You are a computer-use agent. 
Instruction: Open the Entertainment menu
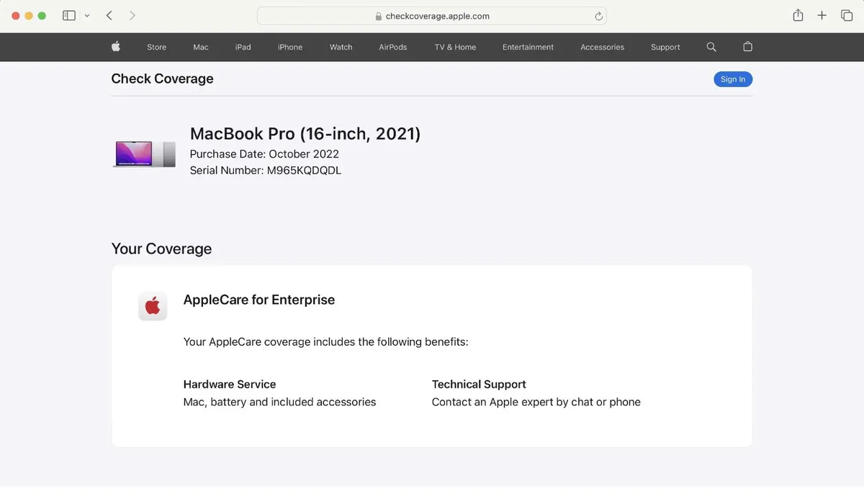pyautogui.click(x=528, y=47)
